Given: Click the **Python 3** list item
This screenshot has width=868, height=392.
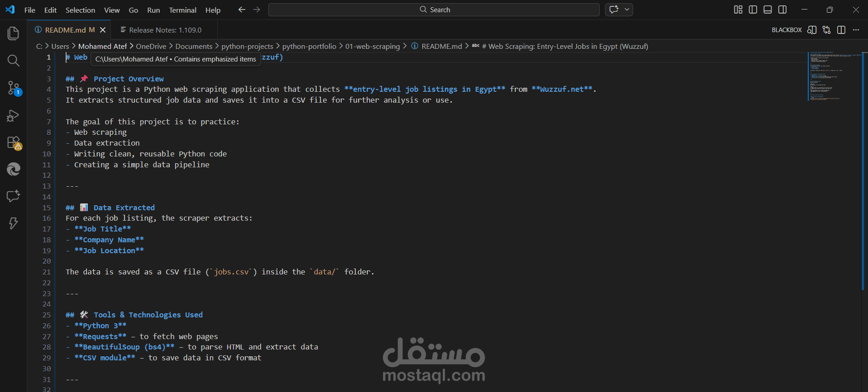Looking at the screenshot, I should [100, 326].
